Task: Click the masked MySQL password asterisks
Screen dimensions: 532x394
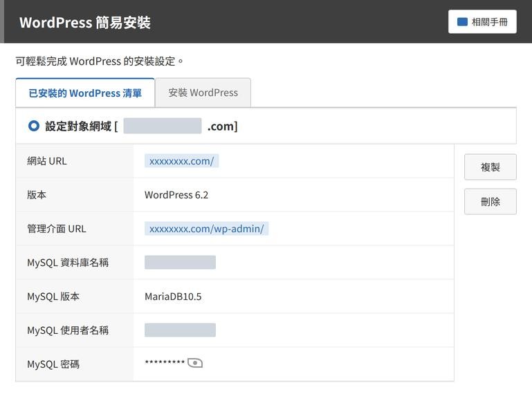Action: pos(165,362)
